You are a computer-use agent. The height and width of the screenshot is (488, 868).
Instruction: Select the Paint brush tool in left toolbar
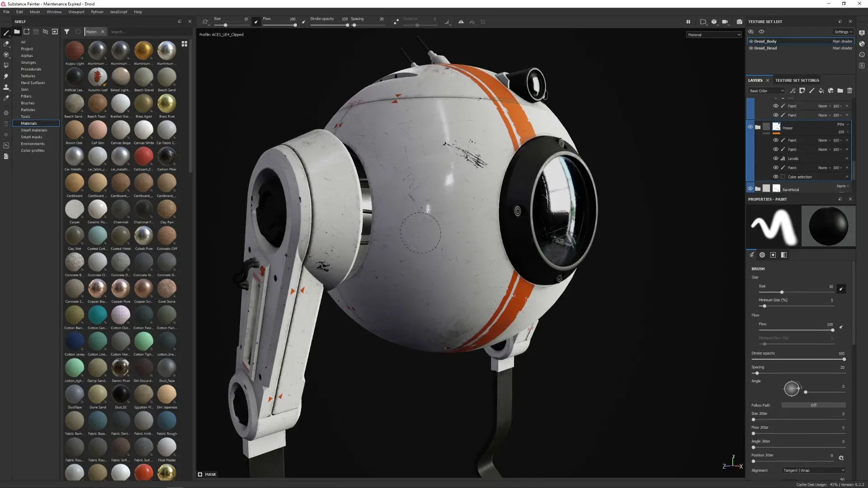coord(6,33)
